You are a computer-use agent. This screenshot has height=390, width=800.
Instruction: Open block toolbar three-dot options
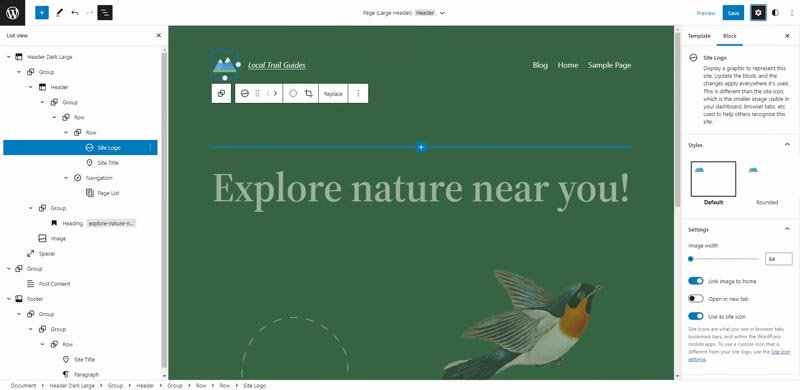pos(358,93)
